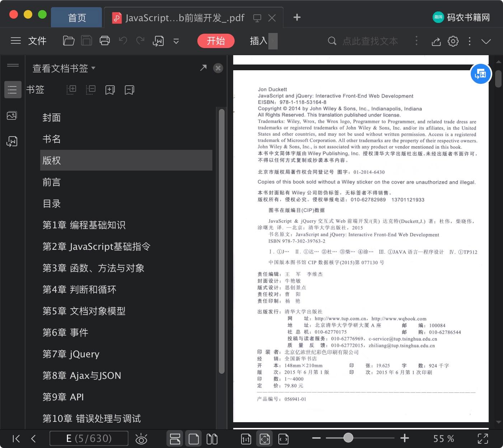Click the undo arrow icon
Image resolution: width=503 pixels, height=448 pixels.
pyautogui.click(x=123, y=41)
